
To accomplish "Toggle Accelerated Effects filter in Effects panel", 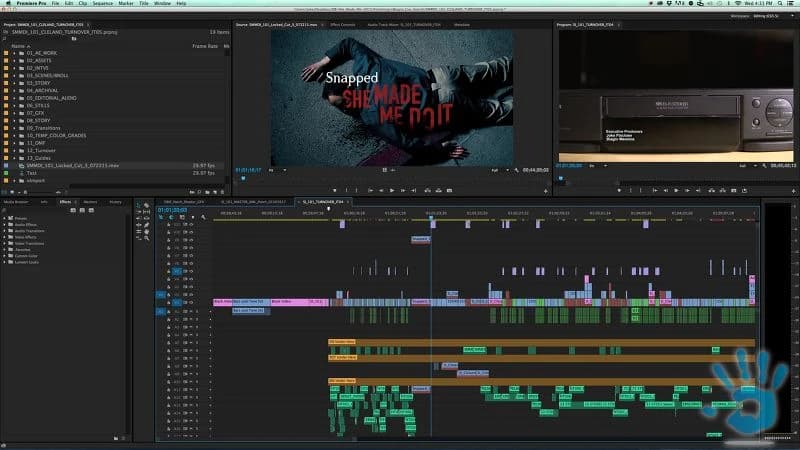I will tap(73, 210).
